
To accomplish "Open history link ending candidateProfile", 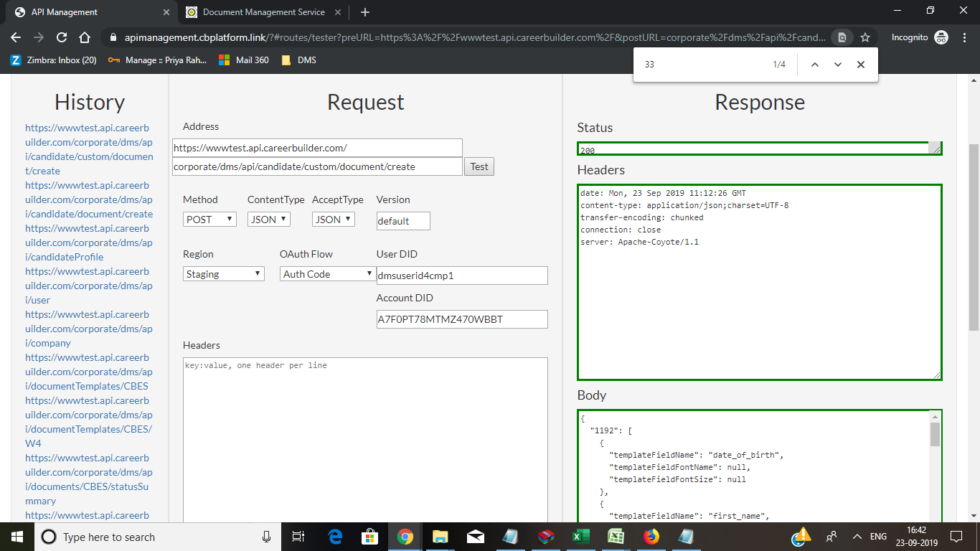I will tap(89, 242).
